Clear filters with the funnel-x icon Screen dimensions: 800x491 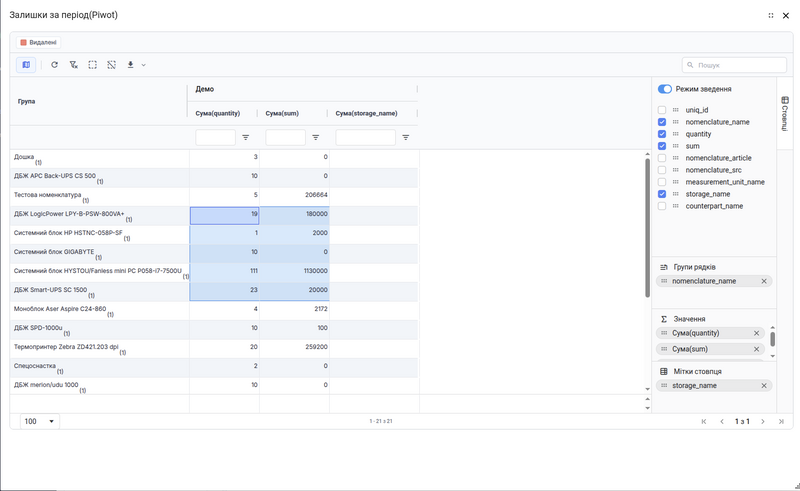tap(73, 65)
